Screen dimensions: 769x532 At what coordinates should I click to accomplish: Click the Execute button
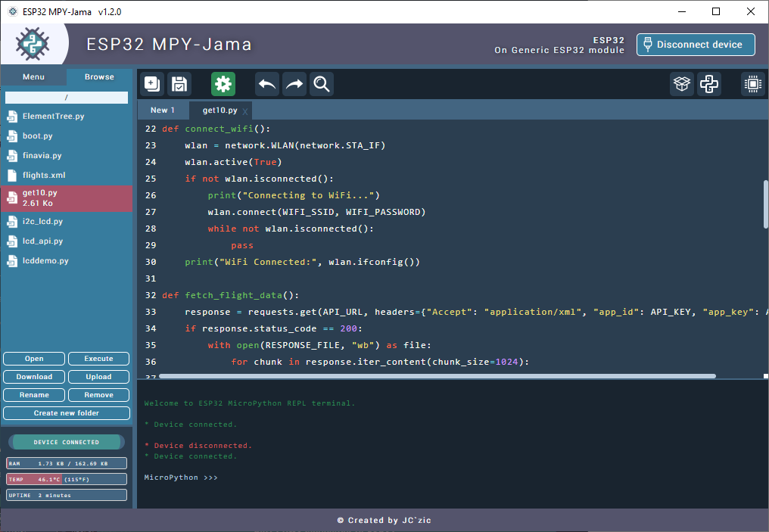coord(98,359)
